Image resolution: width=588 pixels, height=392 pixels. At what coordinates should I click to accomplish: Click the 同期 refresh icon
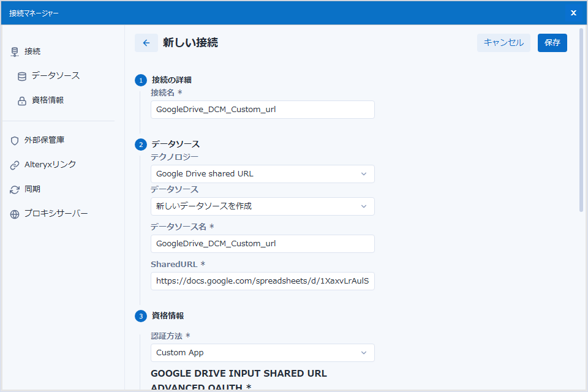(15, 190)
